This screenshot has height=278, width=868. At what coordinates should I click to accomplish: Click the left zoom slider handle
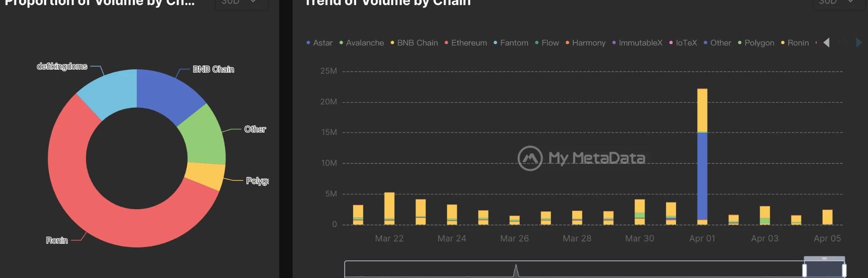tap(804, 270)
